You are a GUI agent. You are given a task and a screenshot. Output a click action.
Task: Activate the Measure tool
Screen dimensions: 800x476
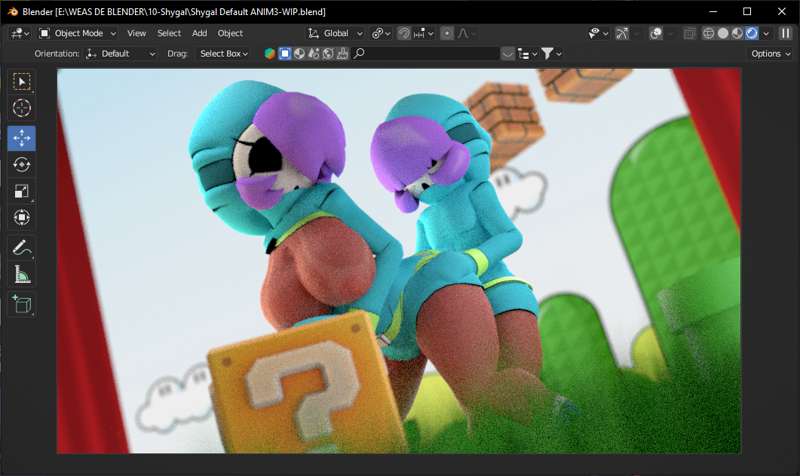tap(21, 274)
